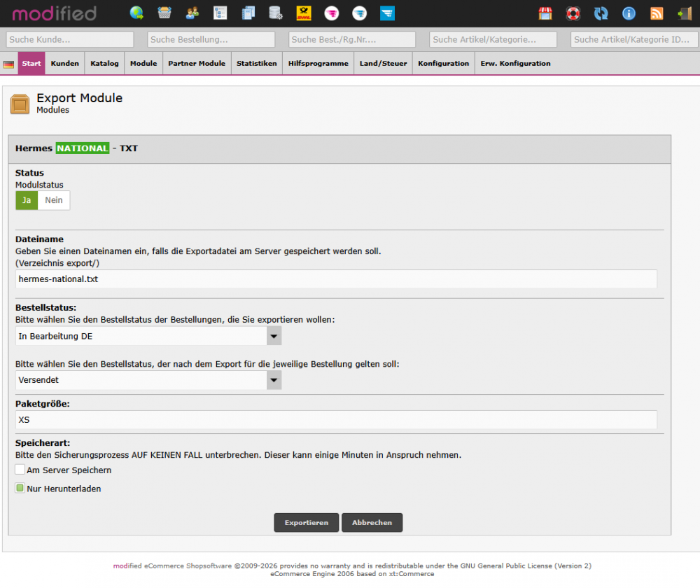
Task: Check the Am Server Speichern checkbox
Action: click(x=20, y=470)
